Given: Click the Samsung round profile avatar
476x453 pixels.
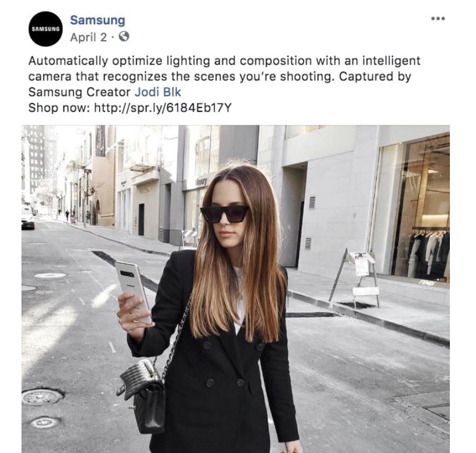Looking at the screenshot, I should coord(46,29).
